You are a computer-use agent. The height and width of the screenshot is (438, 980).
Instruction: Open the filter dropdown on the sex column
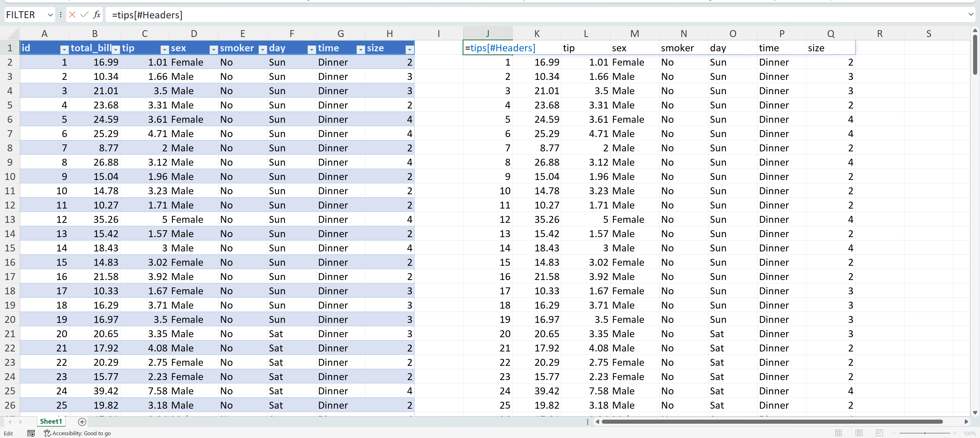click(x=214, y=50)
